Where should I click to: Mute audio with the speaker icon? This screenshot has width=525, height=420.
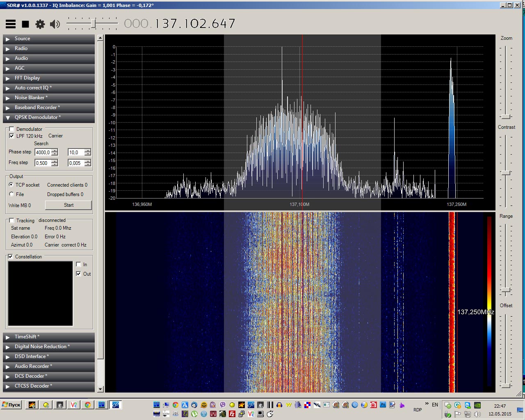55,24
